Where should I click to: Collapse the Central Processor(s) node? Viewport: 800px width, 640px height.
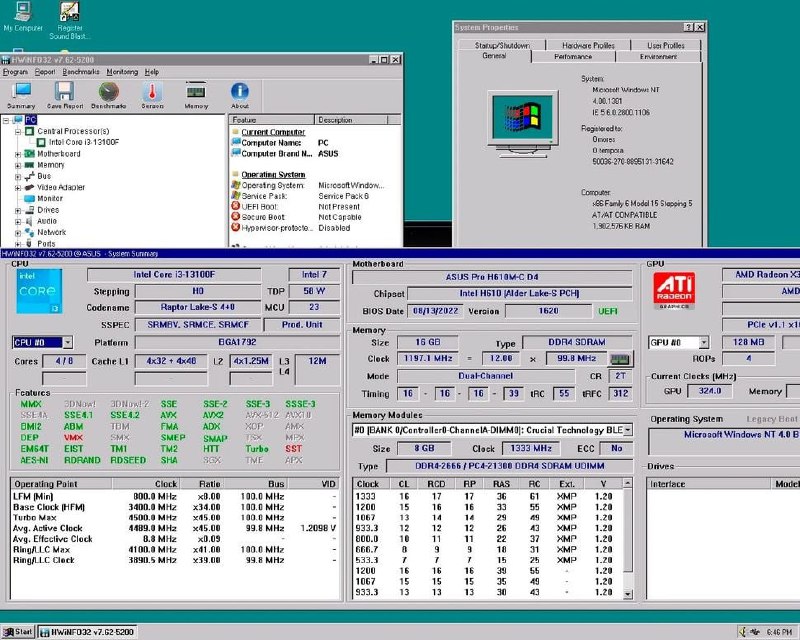(x=18, y=131)
